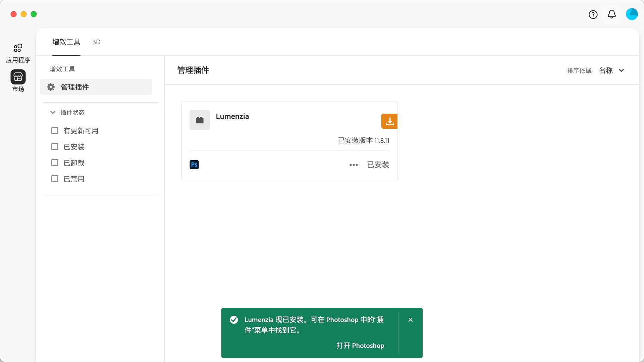This screenshot has width=644, height=362.
Task: Open the account profile avatar
Action: (x=632, y=14)
